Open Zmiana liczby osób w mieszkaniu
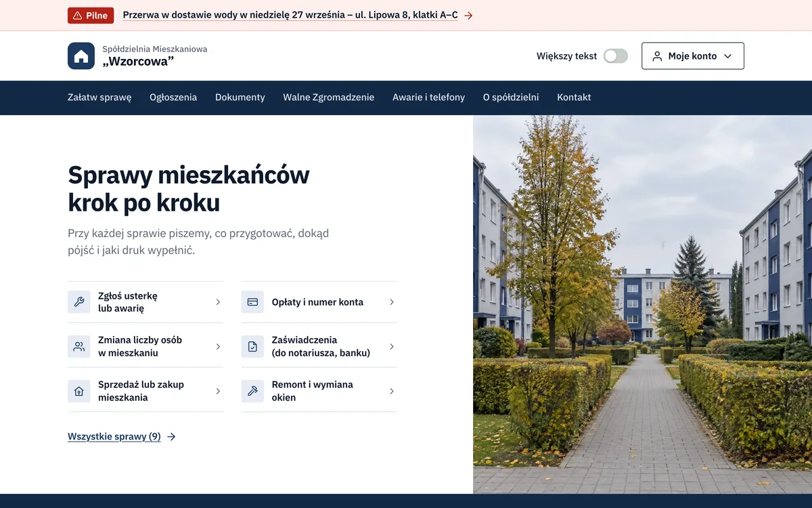Screen dimensions: 812x508 coord(145,347)
